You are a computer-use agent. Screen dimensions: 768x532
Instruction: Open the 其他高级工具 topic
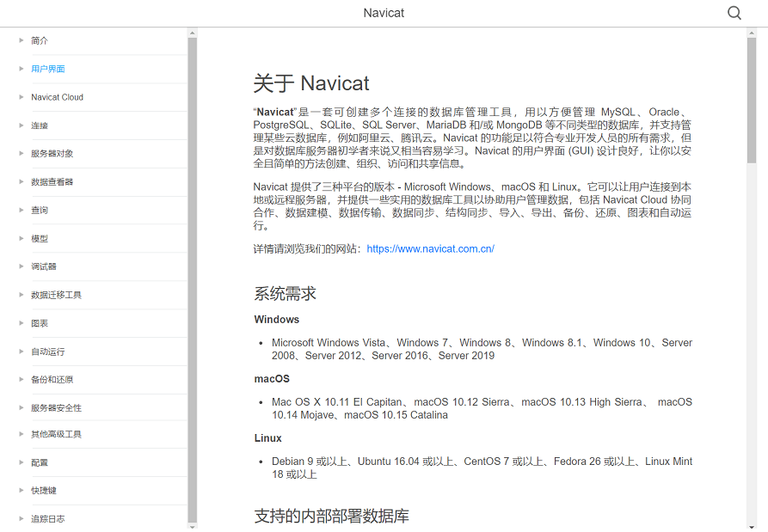tap(56, 435)
